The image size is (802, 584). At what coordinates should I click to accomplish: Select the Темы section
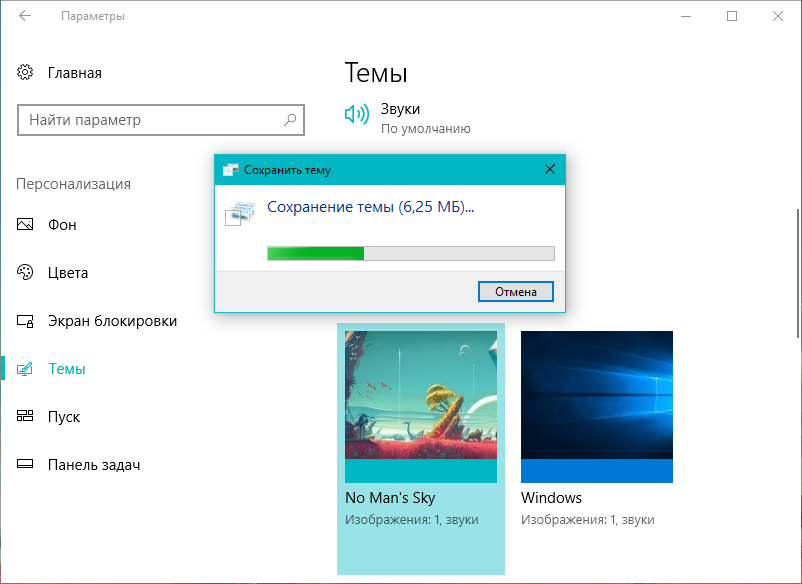(x=66, y=369)
